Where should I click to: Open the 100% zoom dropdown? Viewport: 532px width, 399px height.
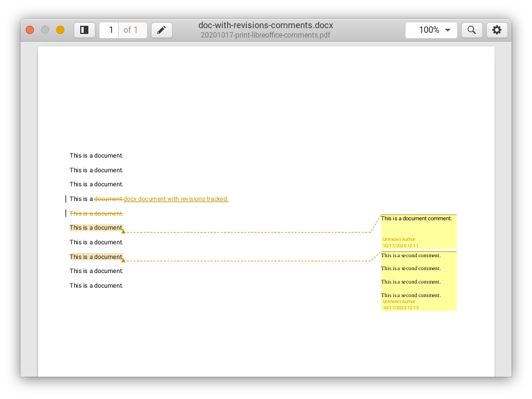pyautogui.click(x=431, y=30)
